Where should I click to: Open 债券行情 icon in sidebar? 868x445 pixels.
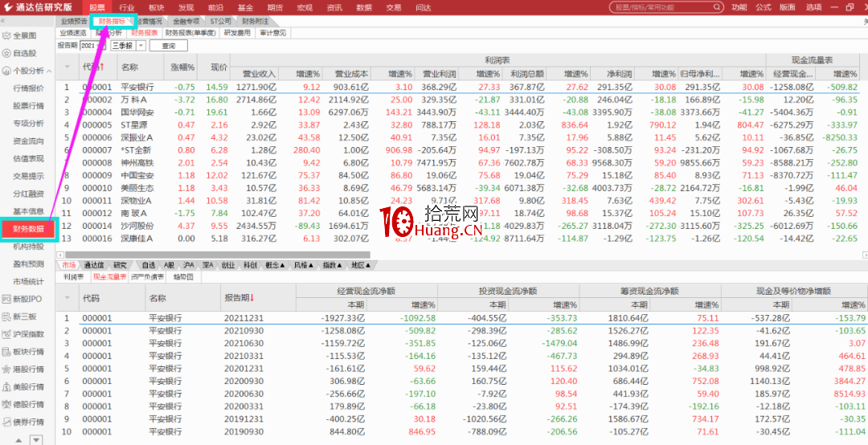(x=6, y=423)
